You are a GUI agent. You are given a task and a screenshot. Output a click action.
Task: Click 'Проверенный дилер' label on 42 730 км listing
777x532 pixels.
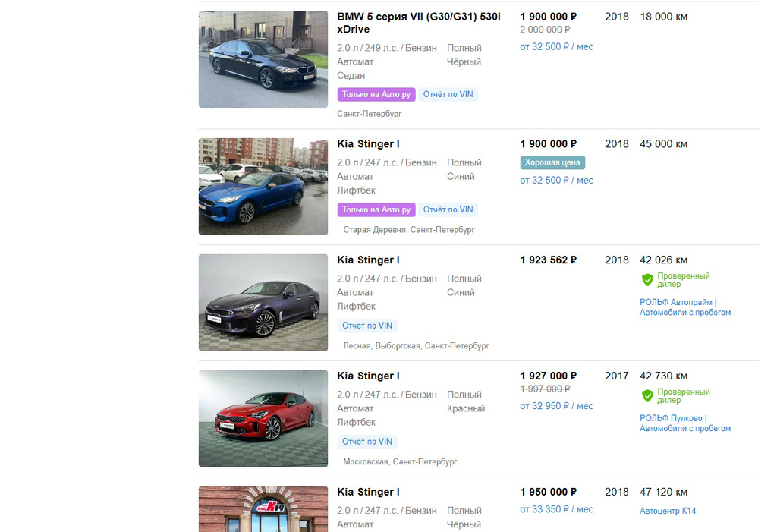point(684,395)
